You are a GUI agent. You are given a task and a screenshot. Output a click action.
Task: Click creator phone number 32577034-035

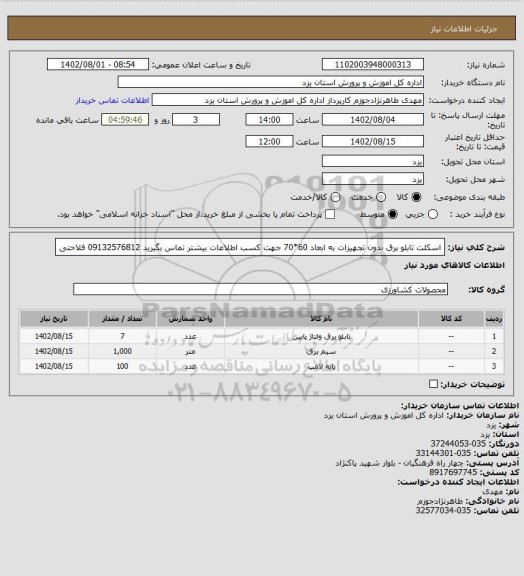coord(443,511)
